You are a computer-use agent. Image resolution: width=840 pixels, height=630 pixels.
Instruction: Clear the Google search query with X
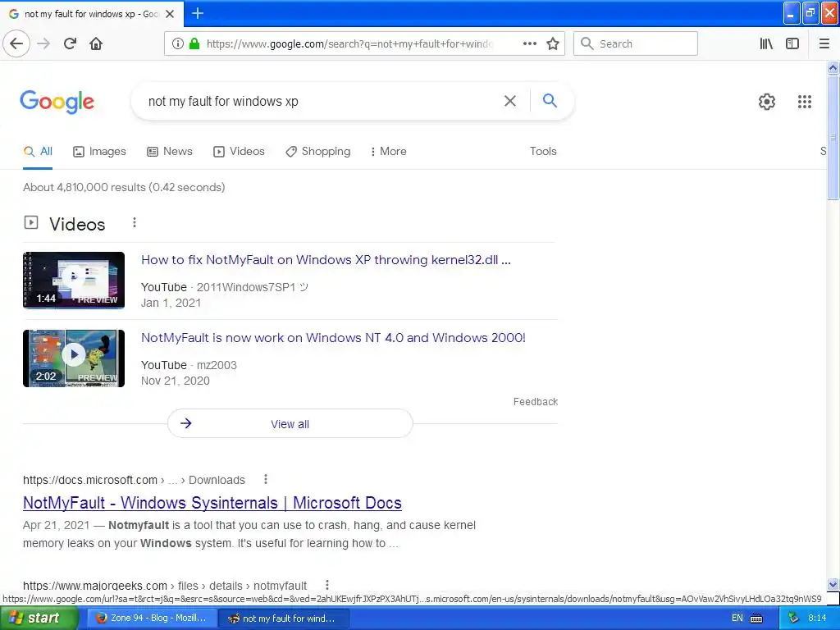pos(510,101)
